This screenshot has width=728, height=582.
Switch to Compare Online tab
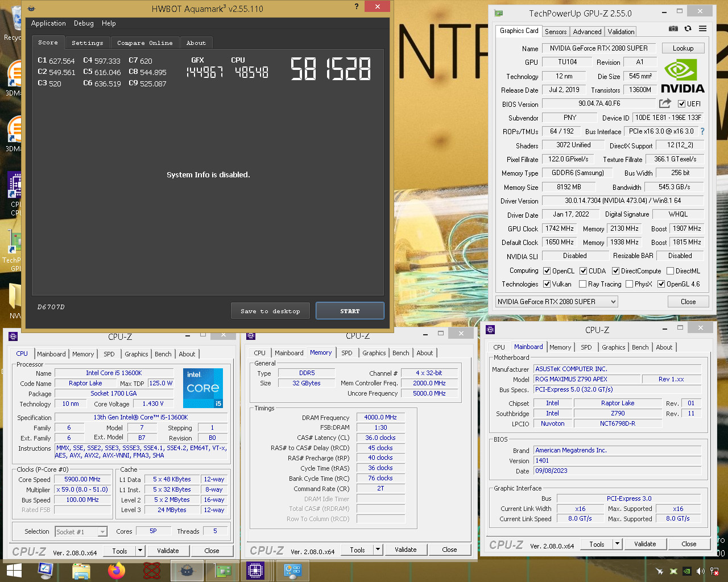[x=145, y=43]
